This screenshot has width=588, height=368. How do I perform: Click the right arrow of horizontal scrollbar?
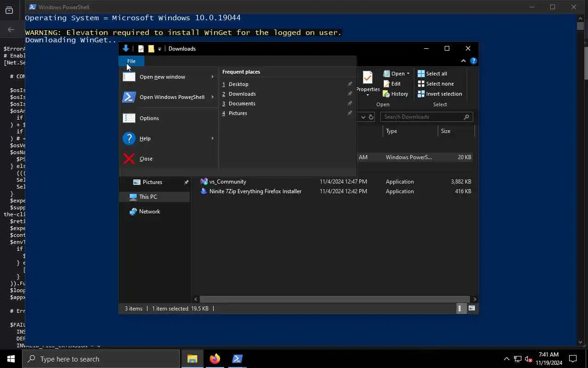point(475,299)
